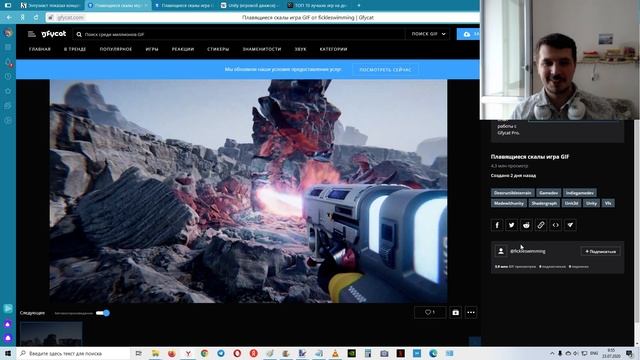Image resolution: width=640 pixels, height=360 pixels.
Task: Open the @fickleswimming profile link
Action: point(527,251)
